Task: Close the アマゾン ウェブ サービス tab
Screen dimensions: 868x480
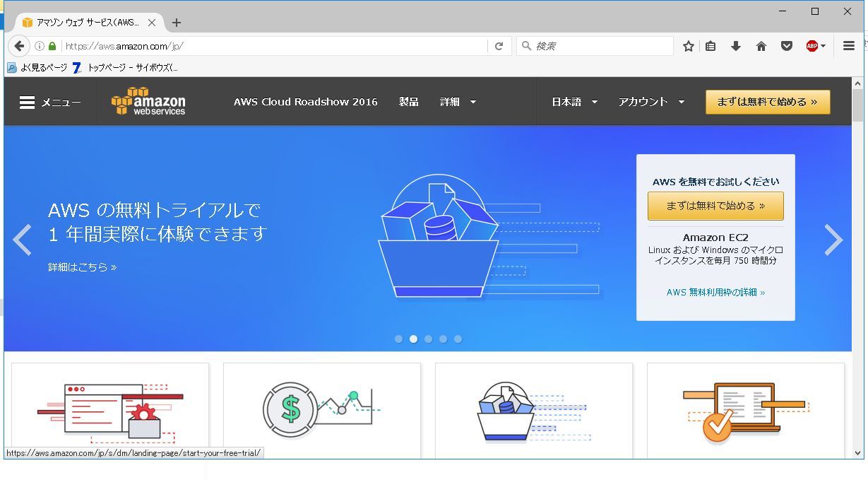Action: [151, 23]
